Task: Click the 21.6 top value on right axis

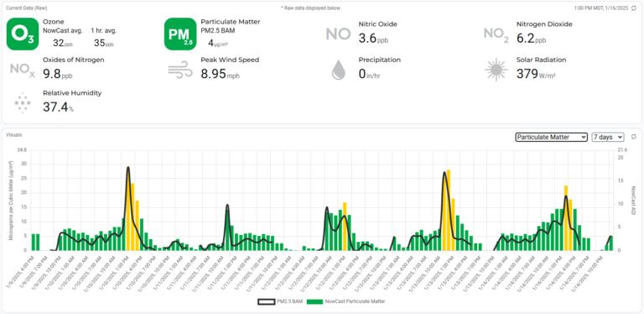Action: click(x=623, y=150)
